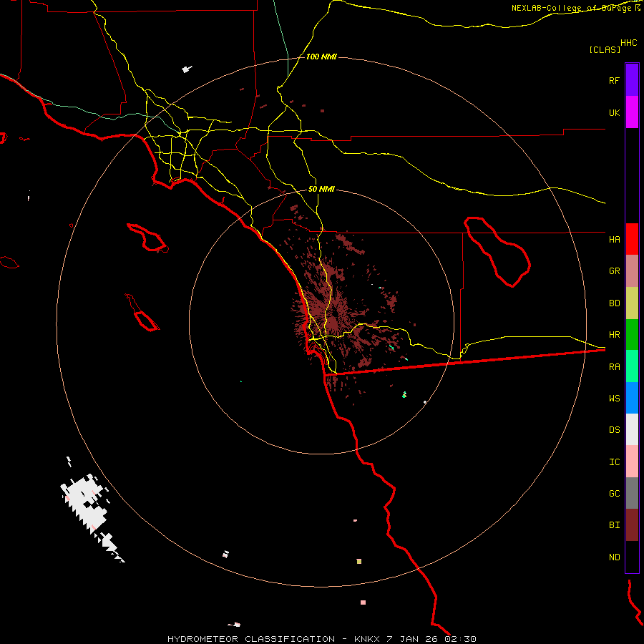The width and height of the screenshot is (644, 644).
Task: Click the BI brown legend swatch
Action: [632, 525]
